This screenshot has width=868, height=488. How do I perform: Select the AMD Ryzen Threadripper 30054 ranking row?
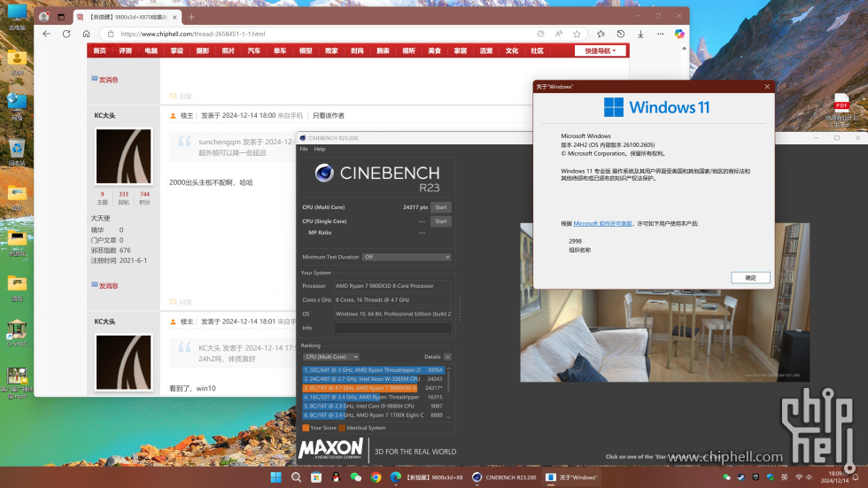[373, 369]
